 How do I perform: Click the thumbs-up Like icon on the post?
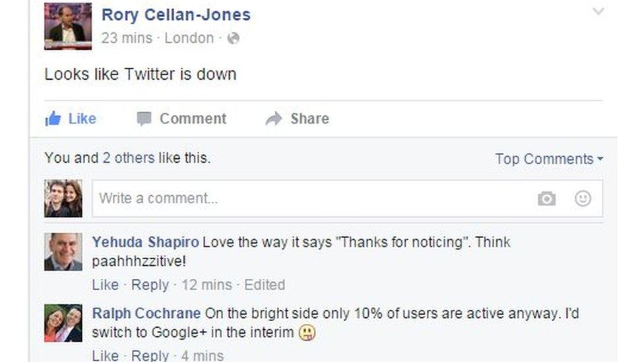click(53, 119)
